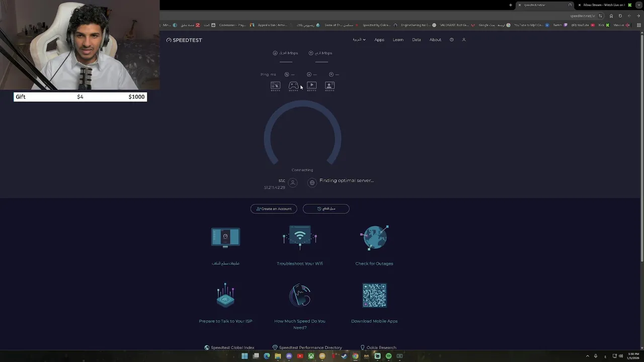Open the Troubleshoot Your Wifi link
644x362 pixels.
click(300, 263)
